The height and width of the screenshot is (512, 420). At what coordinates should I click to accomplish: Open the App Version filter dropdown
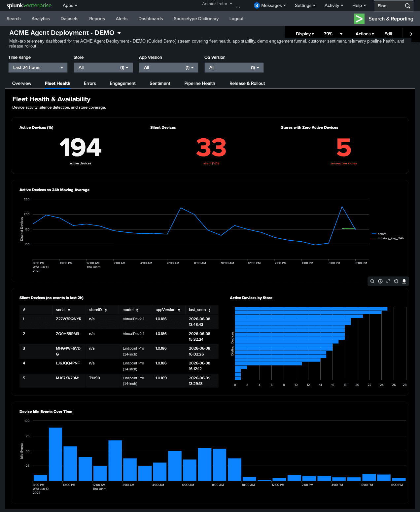tap(169, 68)
